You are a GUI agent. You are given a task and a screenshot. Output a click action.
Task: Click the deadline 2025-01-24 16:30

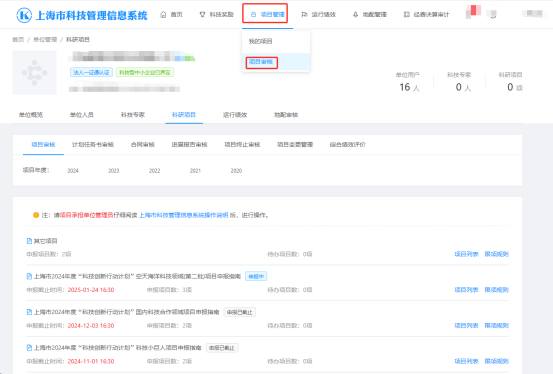(x=91, y=290)
